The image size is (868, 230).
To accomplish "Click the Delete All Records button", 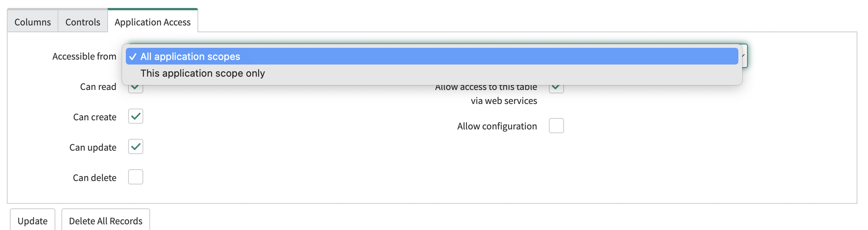I will click(x=105, y=221).
